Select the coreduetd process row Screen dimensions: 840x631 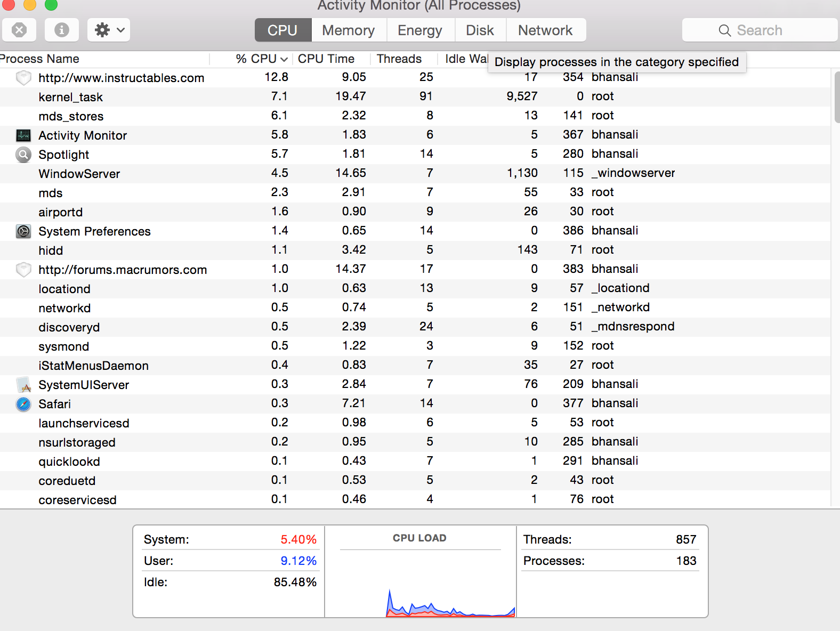[x=415, y=481]
